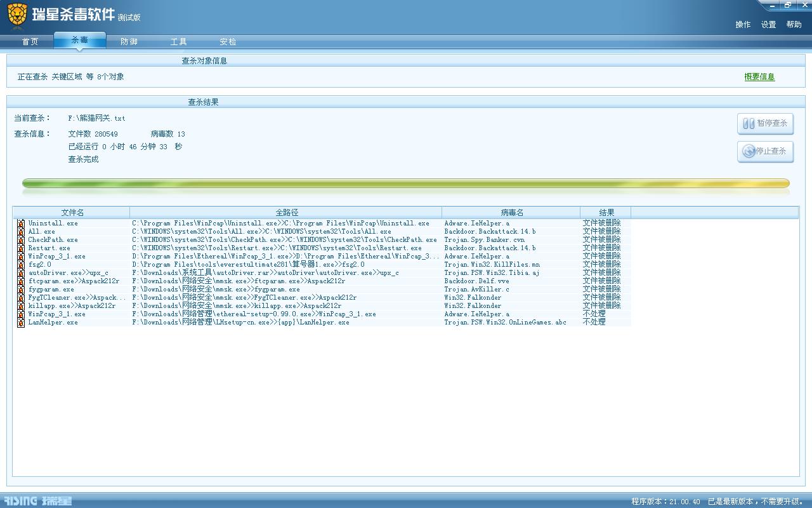Image resolution: width=812 pixels, height=508 pixels.
Task: Click the 病毒数 13 count
Action: point(167,134)
